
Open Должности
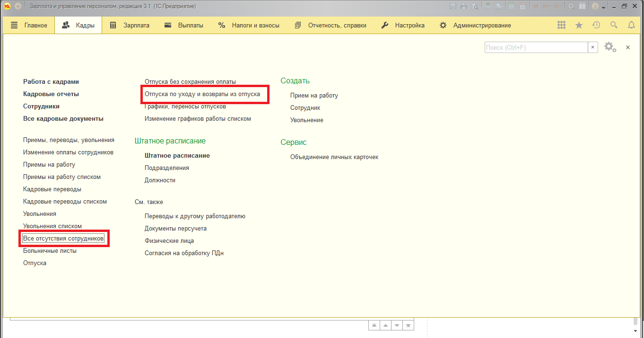click(x=160, y=180)
